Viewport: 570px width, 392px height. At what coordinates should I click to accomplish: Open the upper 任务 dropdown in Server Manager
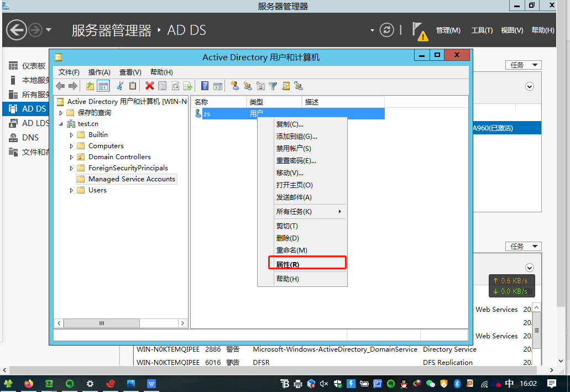pyautogui.click(x=524, y=65)
